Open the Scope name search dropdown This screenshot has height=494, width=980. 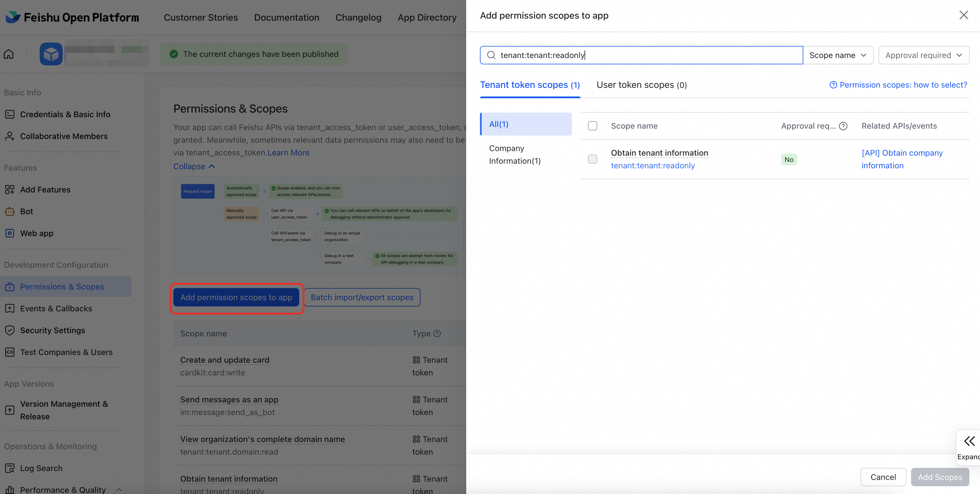point(838,55)
